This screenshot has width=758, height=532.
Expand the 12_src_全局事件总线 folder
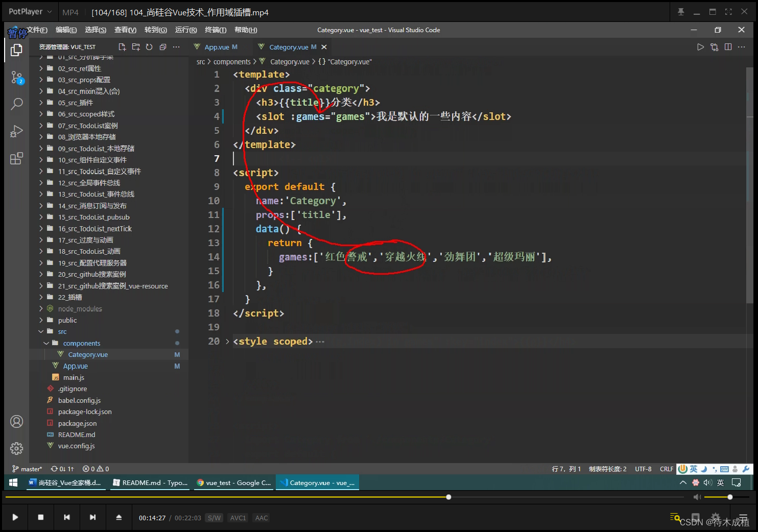[41, 183]
